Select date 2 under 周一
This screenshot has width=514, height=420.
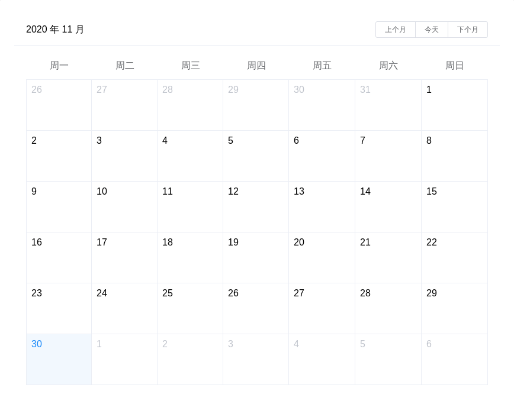59,156
